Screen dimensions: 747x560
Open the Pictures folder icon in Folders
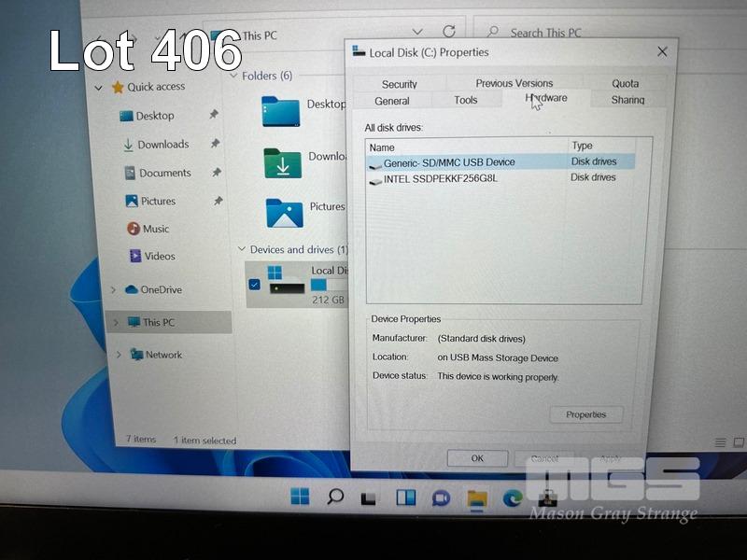tap(284, 213)
